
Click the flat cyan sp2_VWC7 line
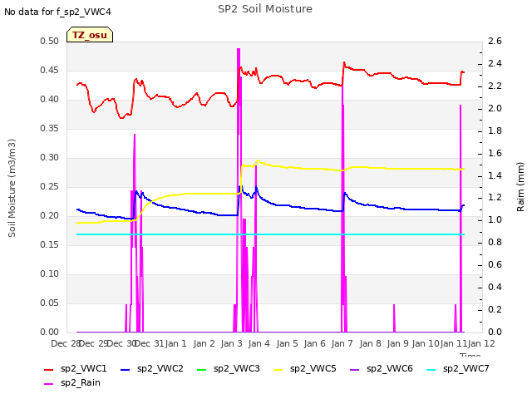point(270,234)
